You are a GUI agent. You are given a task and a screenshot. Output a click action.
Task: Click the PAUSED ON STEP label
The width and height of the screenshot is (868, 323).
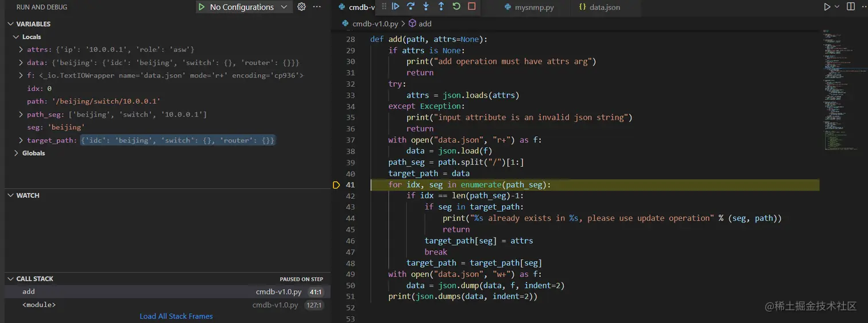(301, 279)
